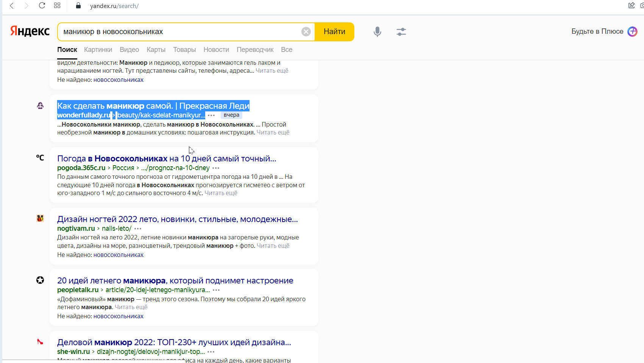The width and height of the screenshot is (644, 363).
Task: Open 'Дизайн ногтей 2022 лето' result
Action: 178,219
